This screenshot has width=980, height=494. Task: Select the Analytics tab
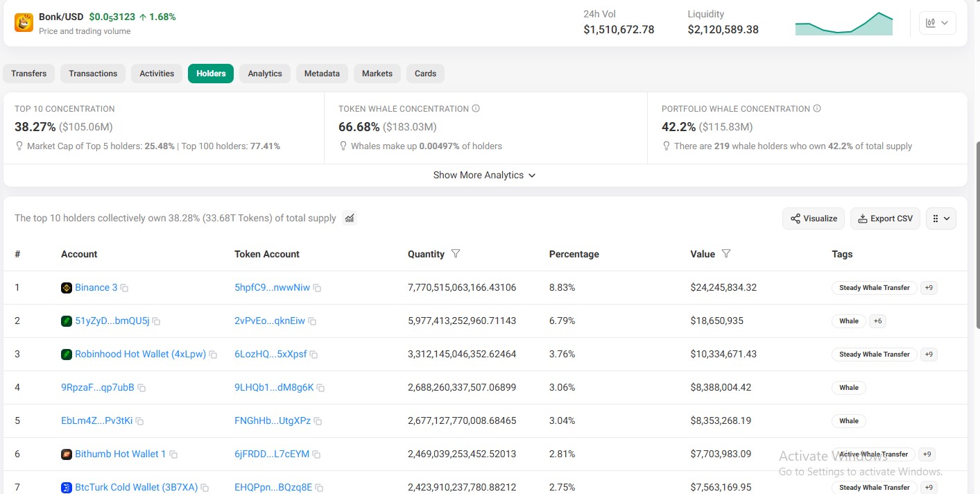tap(265, 74)
